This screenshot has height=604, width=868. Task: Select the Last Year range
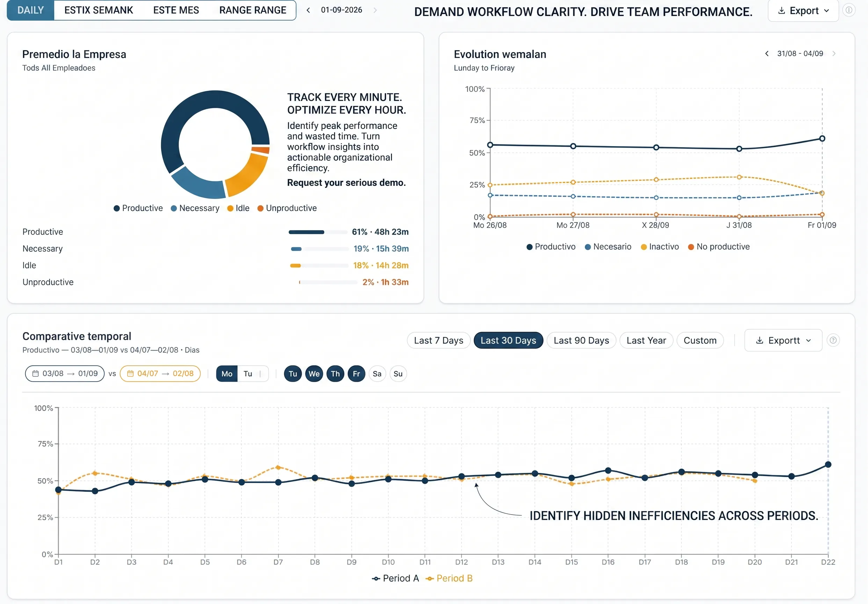pos(646,340)
